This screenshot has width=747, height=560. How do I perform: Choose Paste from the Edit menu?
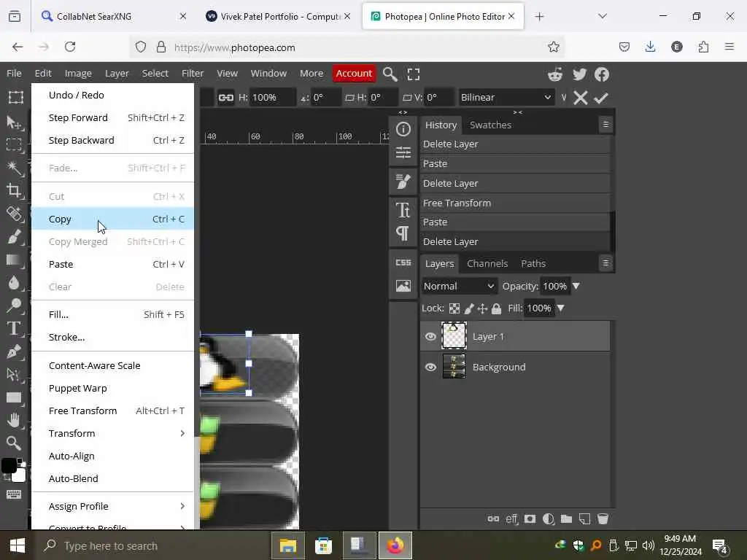(113, 264)
